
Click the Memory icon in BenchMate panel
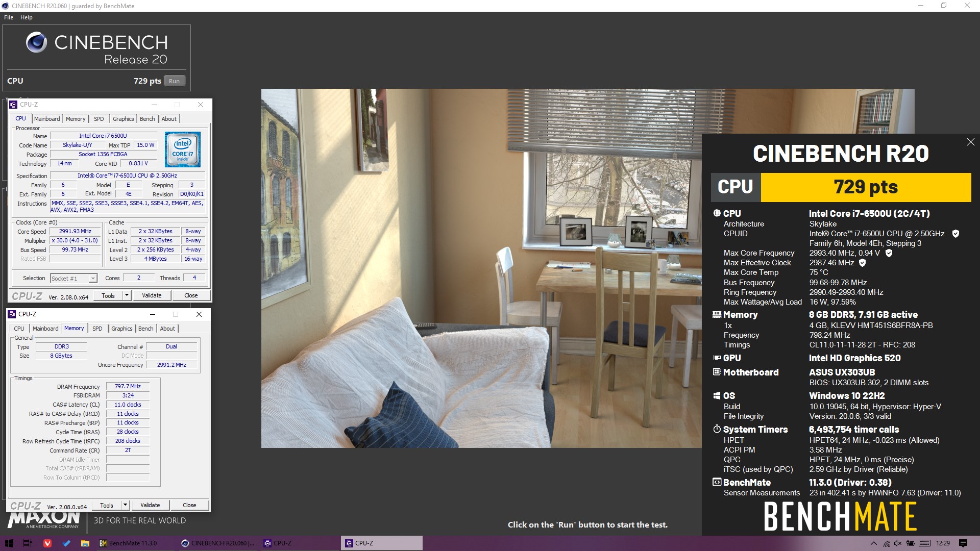tap(717, 315)
